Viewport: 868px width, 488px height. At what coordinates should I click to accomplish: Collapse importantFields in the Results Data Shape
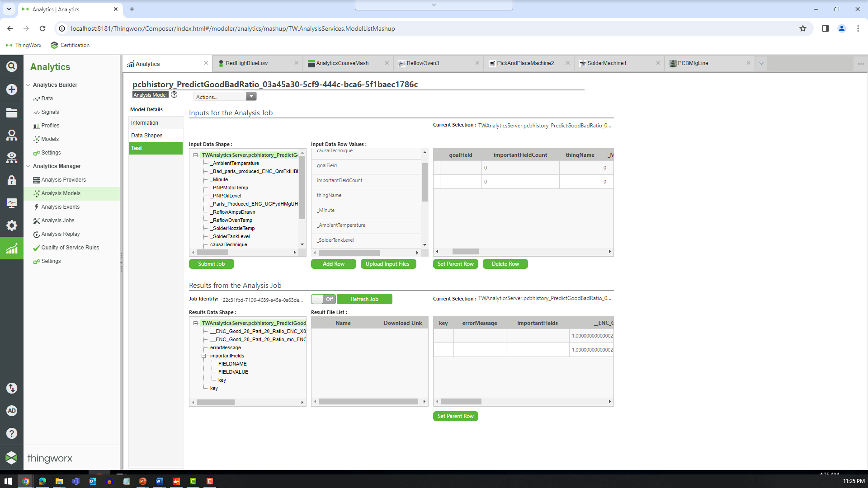coord(203,356)
